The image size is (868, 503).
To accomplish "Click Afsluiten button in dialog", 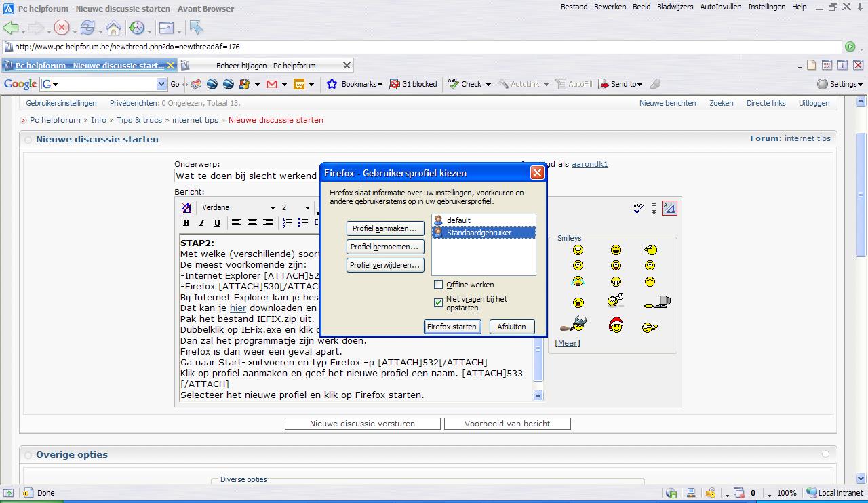I will (x=511, y=327).
